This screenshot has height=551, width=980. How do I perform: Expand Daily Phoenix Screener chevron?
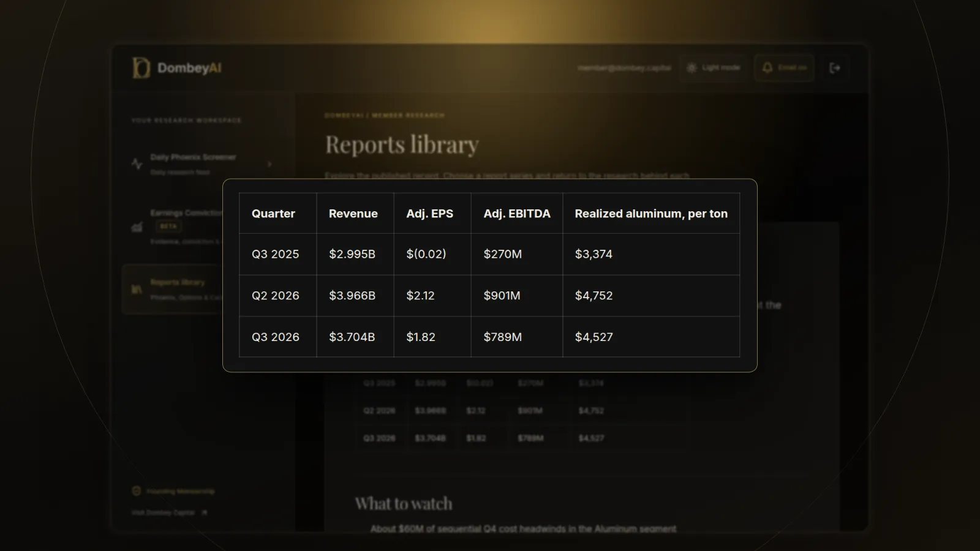point(269,164)
